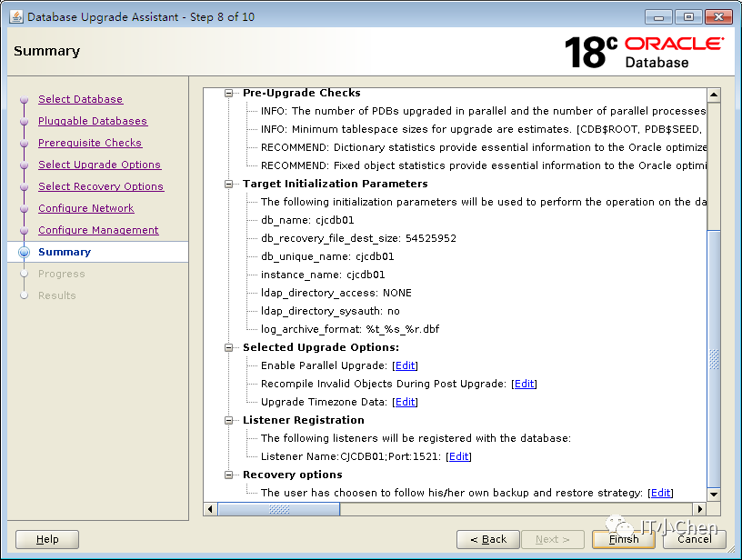The height and width of the screenshot is (560, 742).
Task: Click the Help button
Action: tap(47, 539)
